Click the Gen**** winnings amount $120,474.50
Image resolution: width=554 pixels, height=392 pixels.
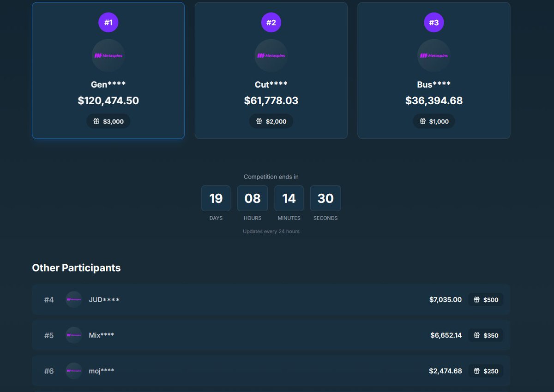(108, 101)
